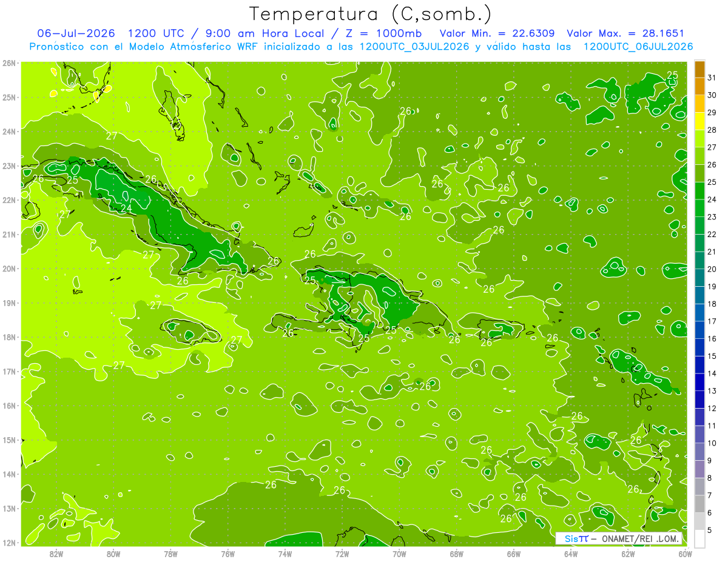
Task: Click the 19N latitude axis label
Action: pyautogui.click(x=8, y=303)
